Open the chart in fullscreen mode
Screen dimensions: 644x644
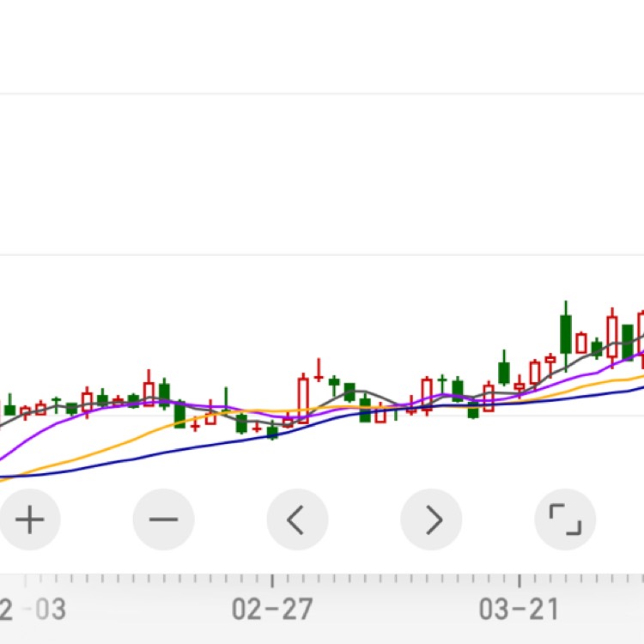pyautogui.click(x=565, y=519)
